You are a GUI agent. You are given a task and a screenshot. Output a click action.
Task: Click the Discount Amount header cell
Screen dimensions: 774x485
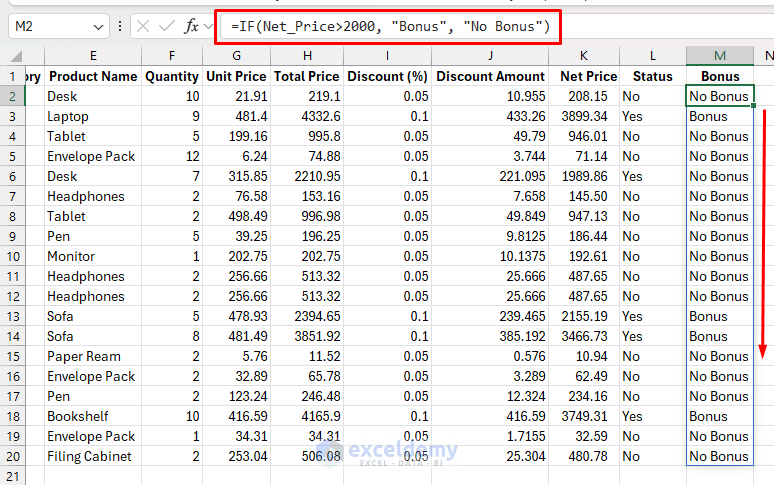pos(490,76)
